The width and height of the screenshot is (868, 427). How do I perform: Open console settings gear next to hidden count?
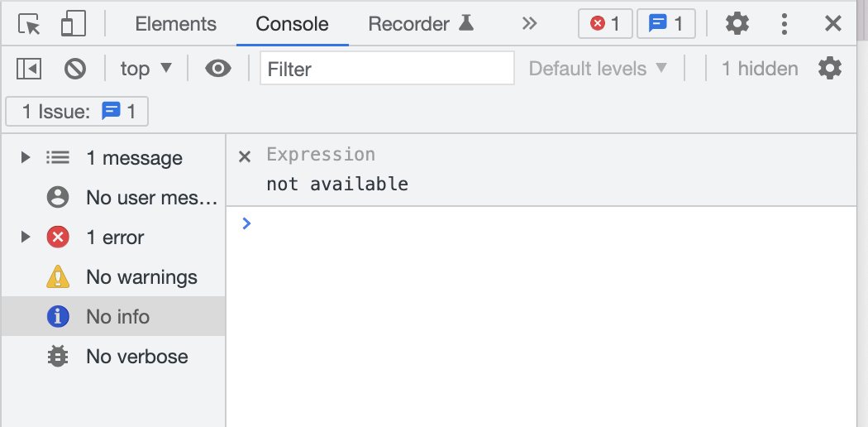click(x=829, y=69)
